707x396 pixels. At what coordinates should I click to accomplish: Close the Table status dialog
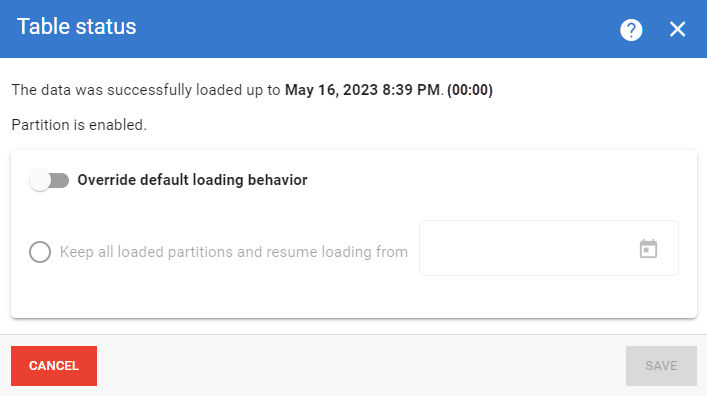pyautogui.click(x=677, y=29)
